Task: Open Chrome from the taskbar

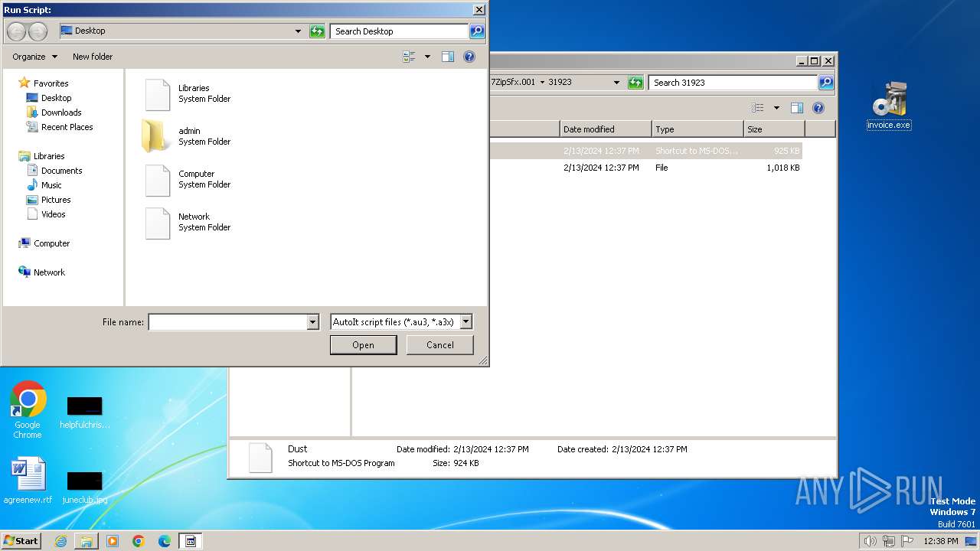Action: [139, 541]
